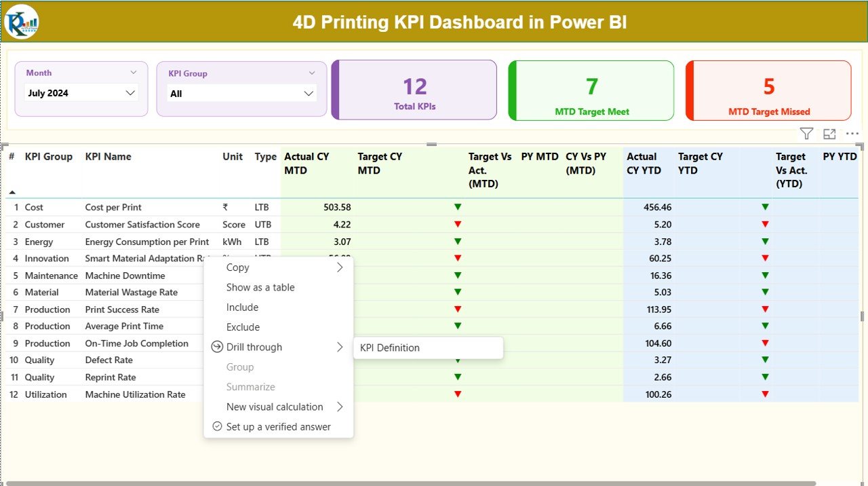Click the more options ellipsis above the table

tap(852, 133)
